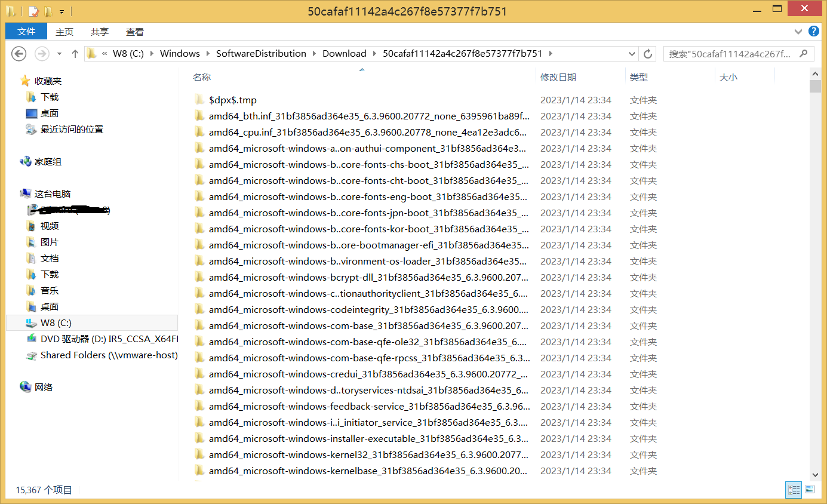Click folder icon of amd64_bth.inf row

[x=199, y=116]
